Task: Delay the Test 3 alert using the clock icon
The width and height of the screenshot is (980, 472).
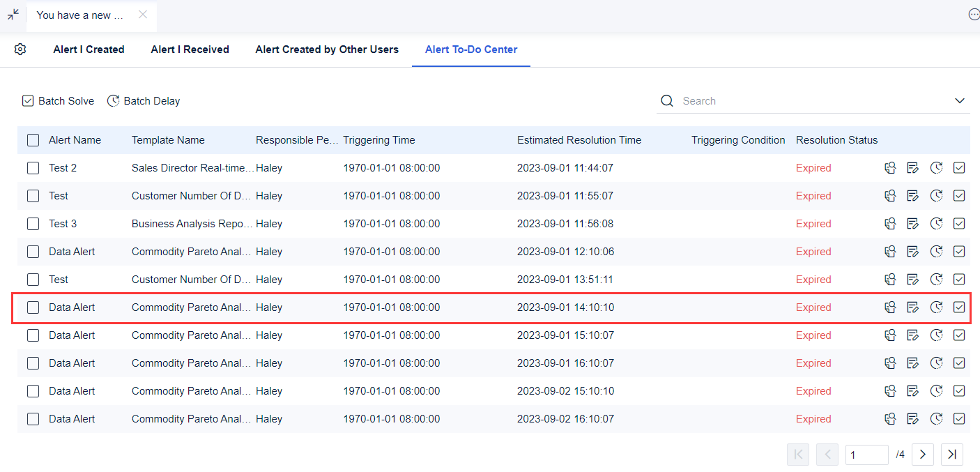Action: [936, 223]
